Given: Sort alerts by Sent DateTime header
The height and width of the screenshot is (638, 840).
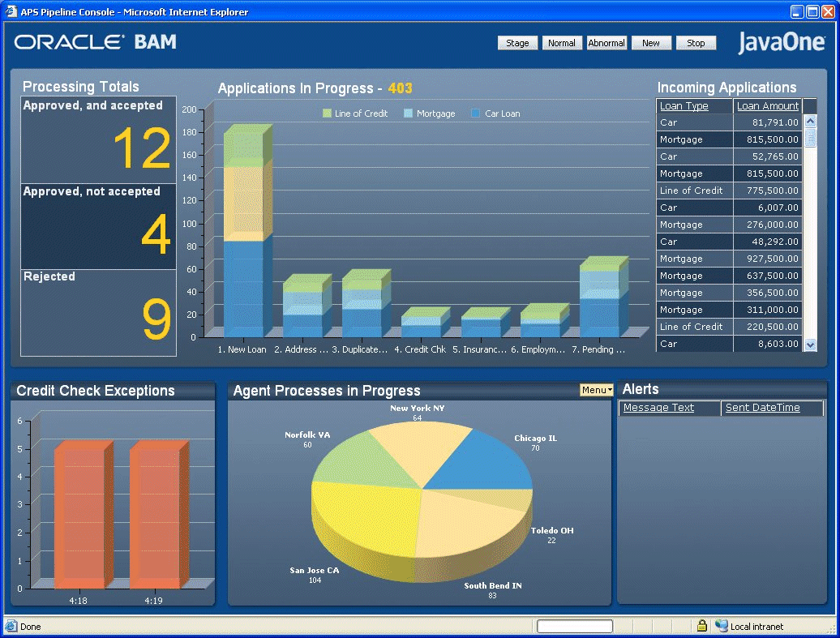Looking at the screenshot, I should pos(762,408).
